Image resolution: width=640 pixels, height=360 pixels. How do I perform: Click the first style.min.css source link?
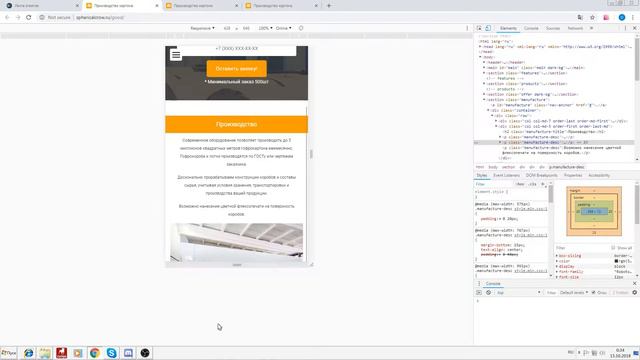531,209
